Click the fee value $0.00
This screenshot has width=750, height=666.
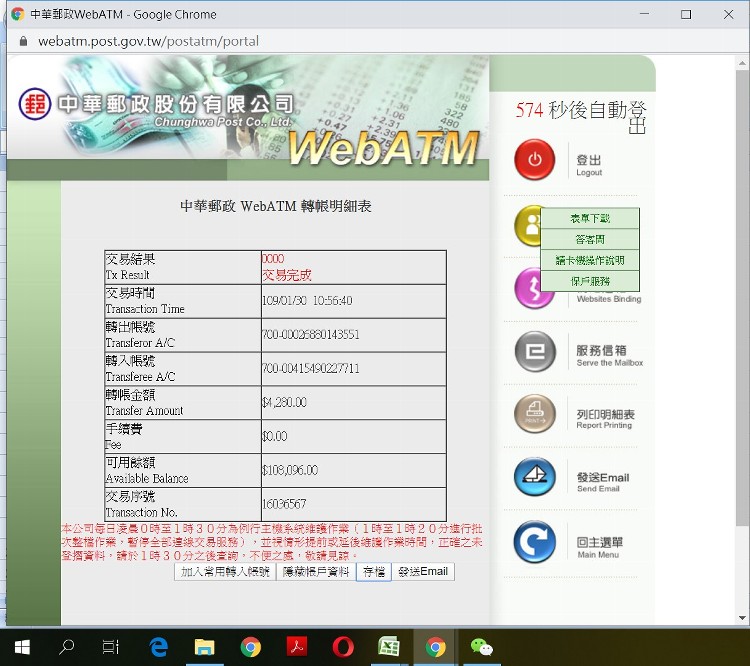(x=275, y=436)
